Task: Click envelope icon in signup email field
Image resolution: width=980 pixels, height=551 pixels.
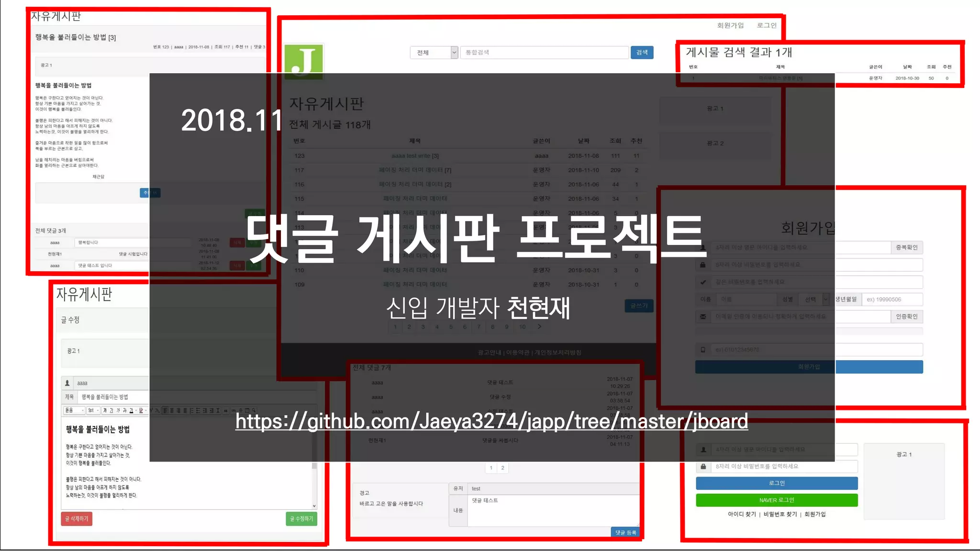Action: pyautogui.click(x=703, y=316)
